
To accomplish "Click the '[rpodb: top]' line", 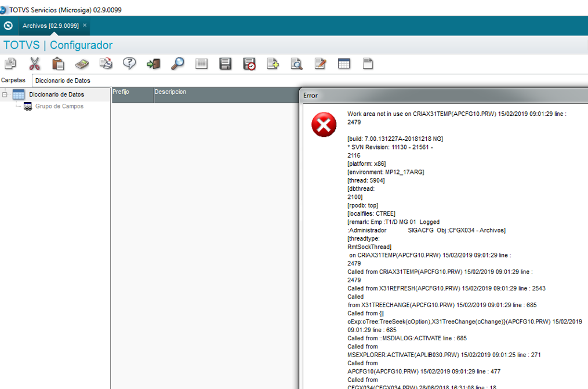I will pyautogui.click(x=362, y=205).
